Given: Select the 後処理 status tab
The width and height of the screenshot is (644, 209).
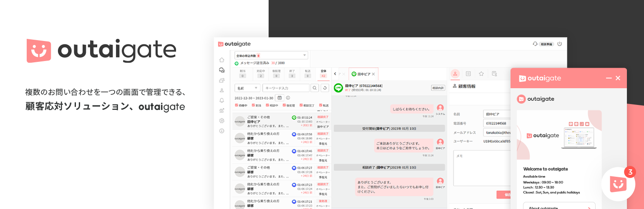Looking at the screenshot, I should 276,73.
